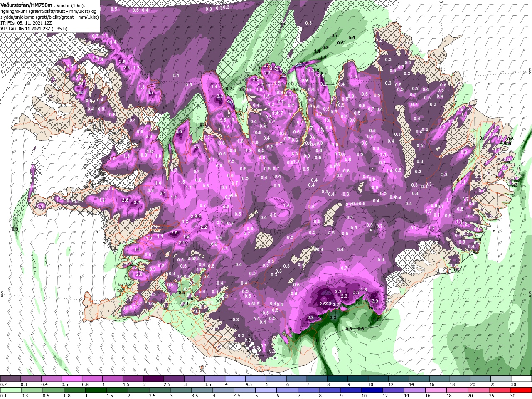Select the white '2.8' snowfall value near south coast
The image size is (532, 399).
tap(310, 318)
